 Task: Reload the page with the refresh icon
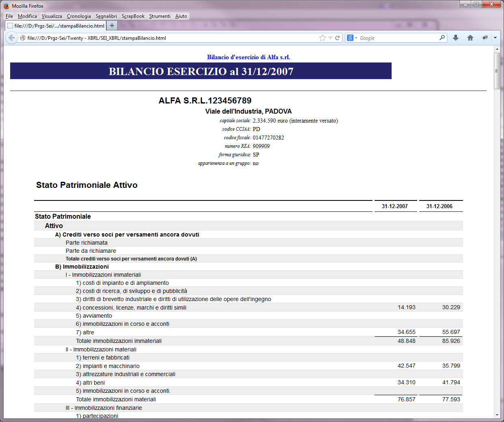[337, 38]
